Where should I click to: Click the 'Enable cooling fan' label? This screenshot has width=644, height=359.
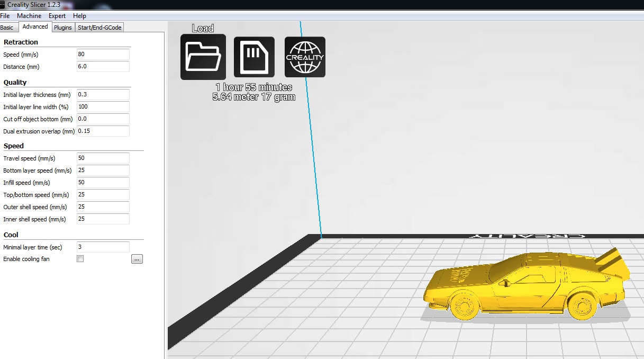click(26, 259)
